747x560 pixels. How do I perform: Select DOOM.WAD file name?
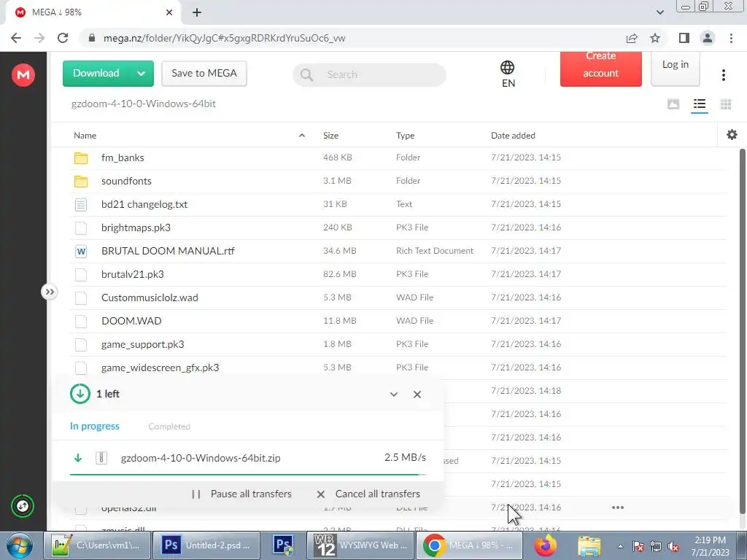click(x=131, y=321)
